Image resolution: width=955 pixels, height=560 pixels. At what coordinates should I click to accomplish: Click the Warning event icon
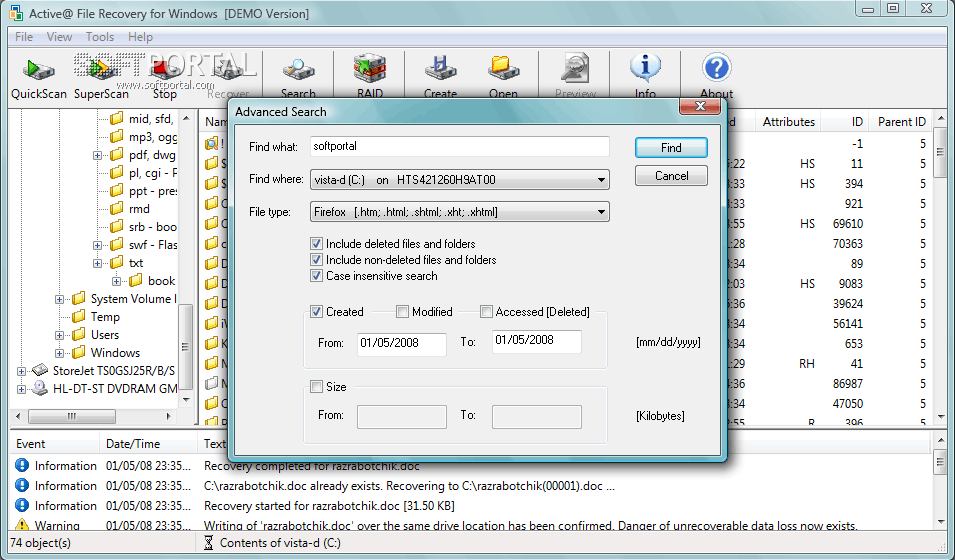coord(22,525)
